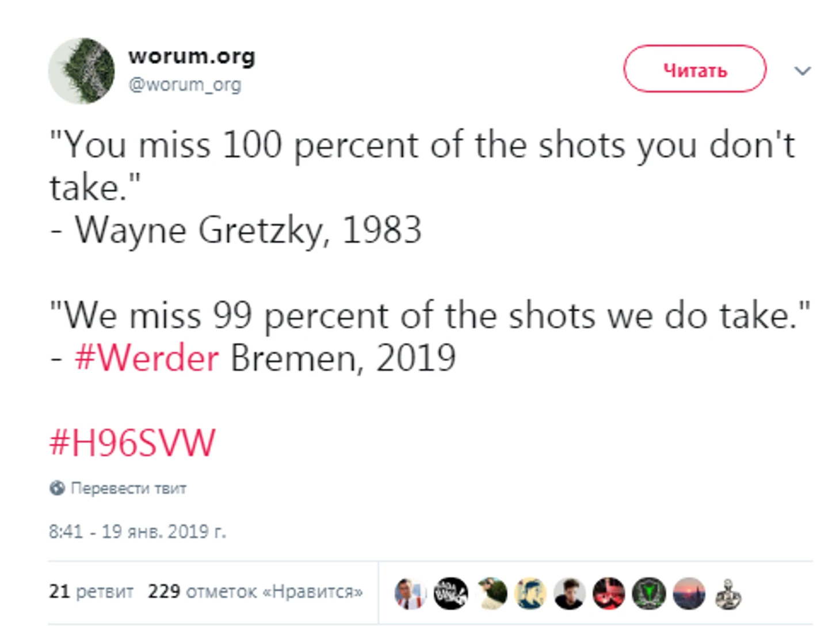The image size is (840, 630).
Task: Open liker avatar with red suspenders man
Action: tap(410, 594)
